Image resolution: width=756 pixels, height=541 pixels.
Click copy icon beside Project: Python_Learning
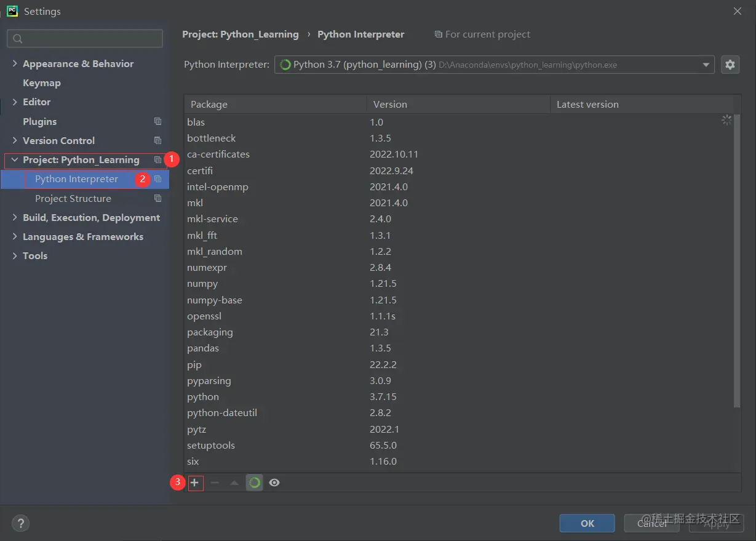157,159
